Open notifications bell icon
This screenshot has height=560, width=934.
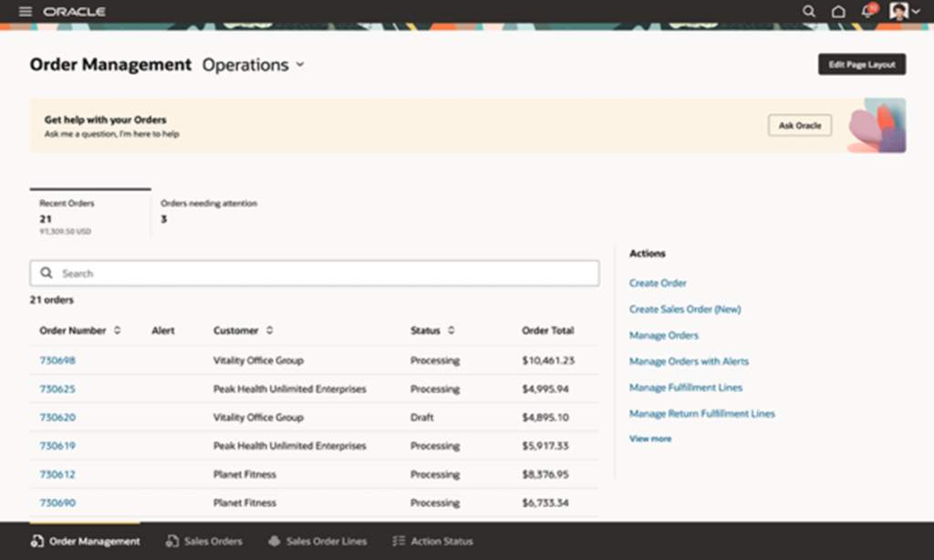point(868,11)
